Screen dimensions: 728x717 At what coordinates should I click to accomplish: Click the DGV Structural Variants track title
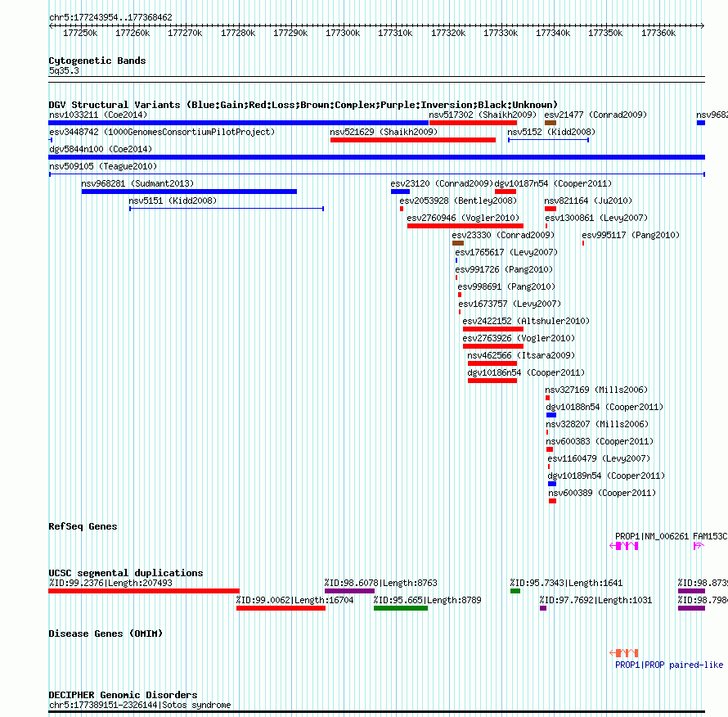coord(303,105)
